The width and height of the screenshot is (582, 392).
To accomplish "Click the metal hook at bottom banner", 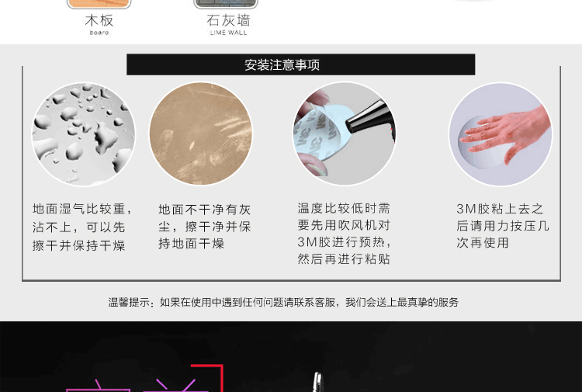I will coord(317,383).
